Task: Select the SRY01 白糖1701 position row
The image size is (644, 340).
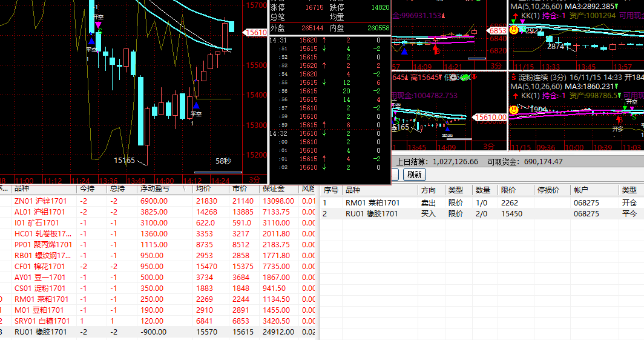Action: [x=42, y=321]
